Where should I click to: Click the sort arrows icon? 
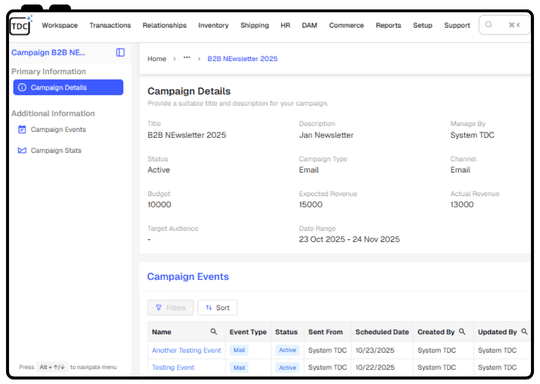(209, 308)
